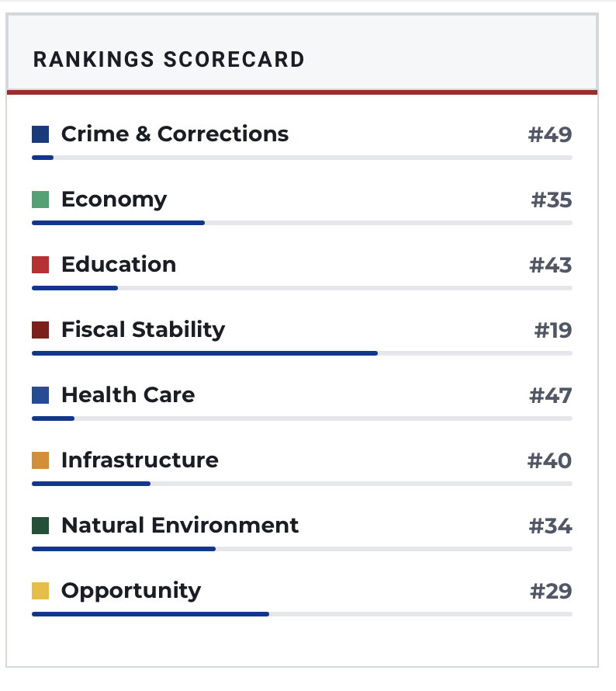616x691 pixels.
Task: Click the #49 rank for Crime & Corrections
Action: click(x=550, y=135)
